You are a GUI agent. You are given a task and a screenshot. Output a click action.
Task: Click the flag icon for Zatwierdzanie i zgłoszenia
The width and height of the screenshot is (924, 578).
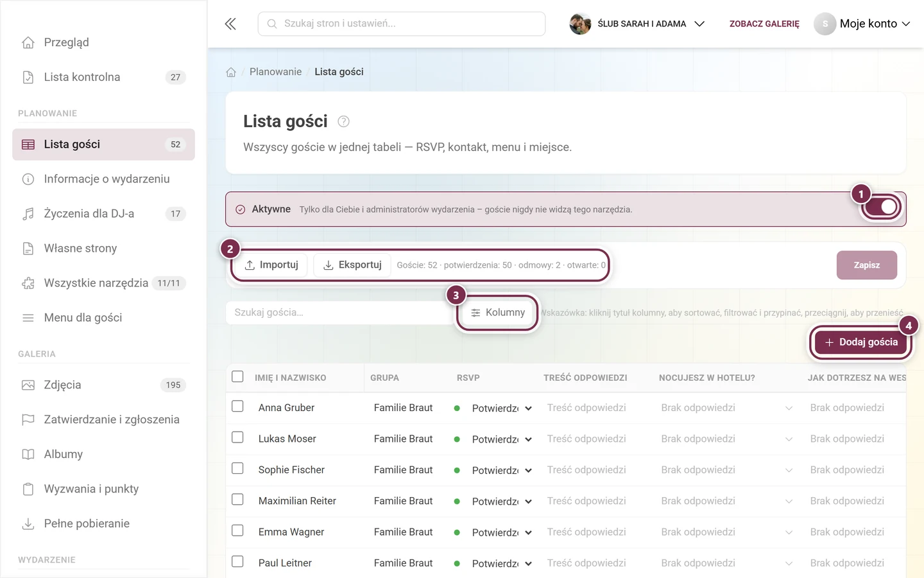click(x=28, y=419)
